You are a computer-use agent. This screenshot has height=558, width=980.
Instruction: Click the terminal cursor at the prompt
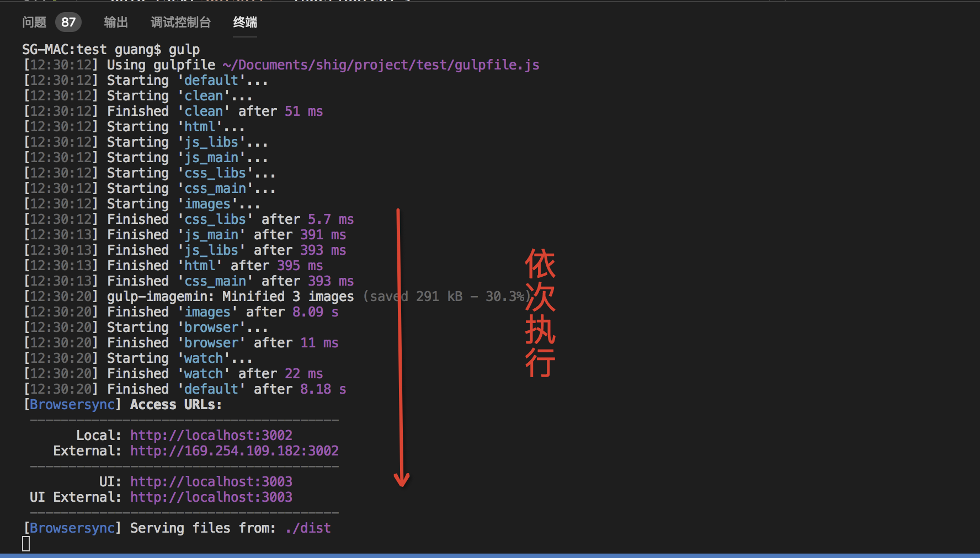(26, 544)
